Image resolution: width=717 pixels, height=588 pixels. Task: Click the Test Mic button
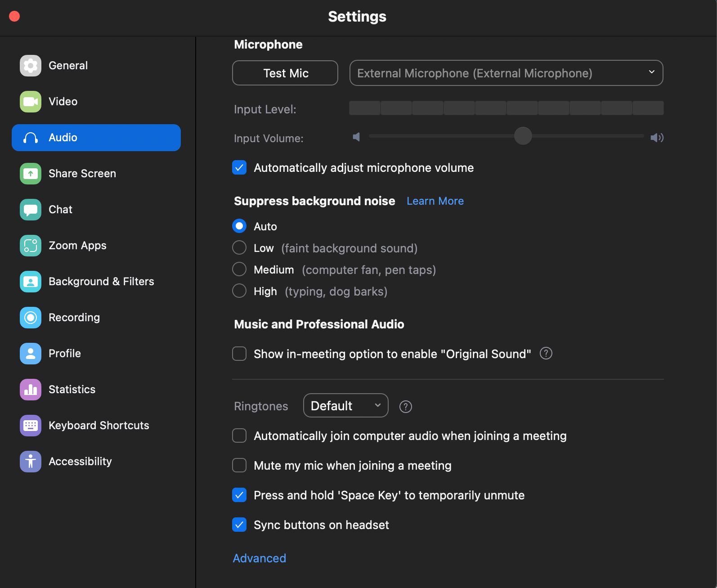[x=285, y=73]
